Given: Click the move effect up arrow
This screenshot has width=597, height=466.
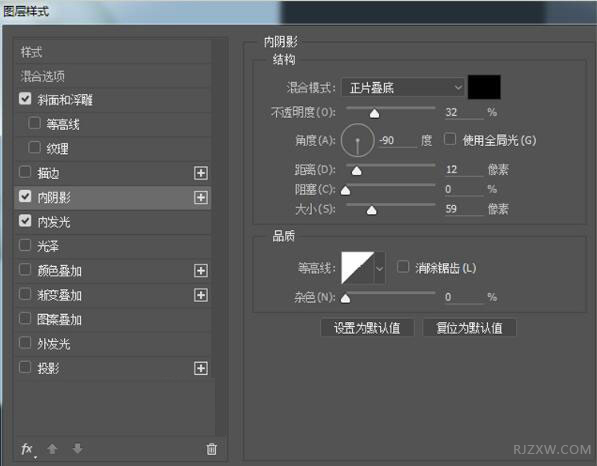Looking at the screenshot, I should (x=52, y=449).
